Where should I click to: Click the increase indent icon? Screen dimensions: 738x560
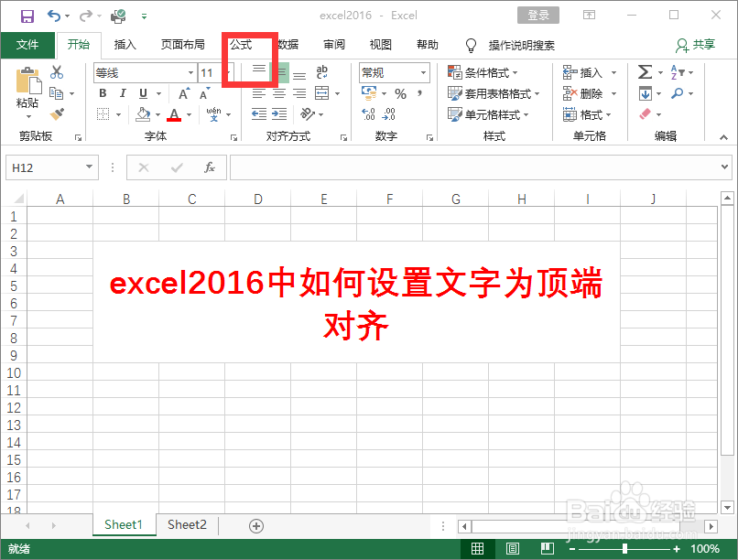[x=279, y=113]
